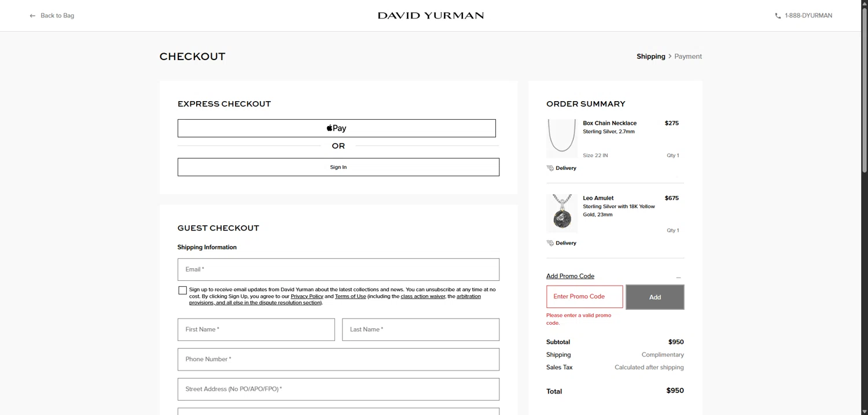Toggle the Add Promo Code link

[570, 276]
